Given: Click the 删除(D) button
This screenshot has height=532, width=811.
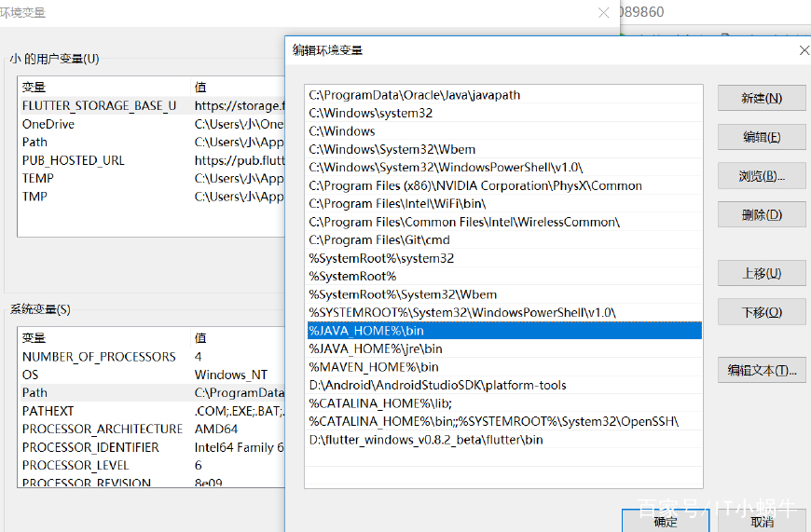Looking at the screenshot, I should [x=762, y=214].
